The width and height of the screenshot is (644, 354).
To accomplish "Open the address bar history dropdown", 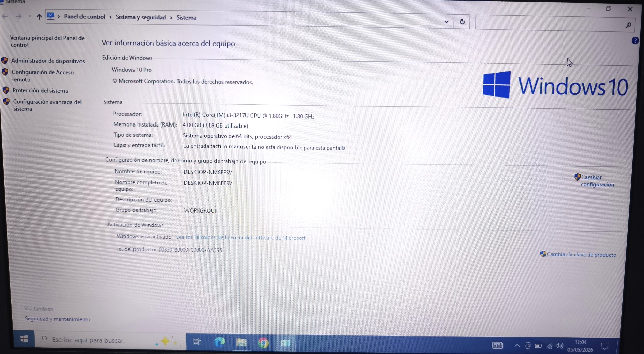I will point(446,22).
